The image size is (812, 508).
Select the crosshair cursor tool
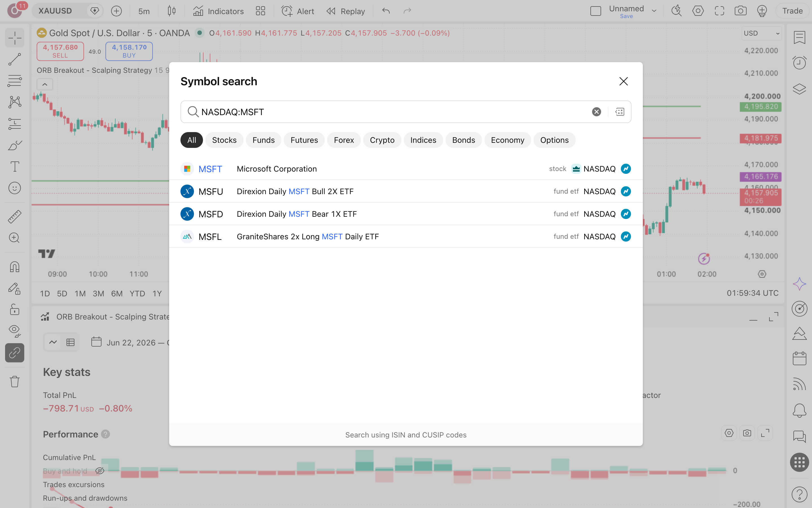coord(14,38)
